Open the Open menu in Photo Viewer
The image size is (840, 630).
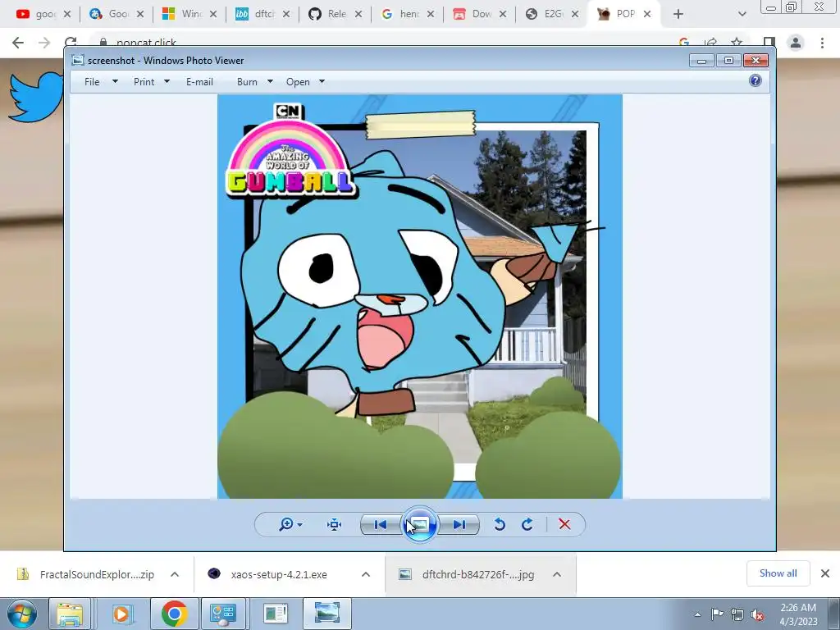(x=298, y=81)
